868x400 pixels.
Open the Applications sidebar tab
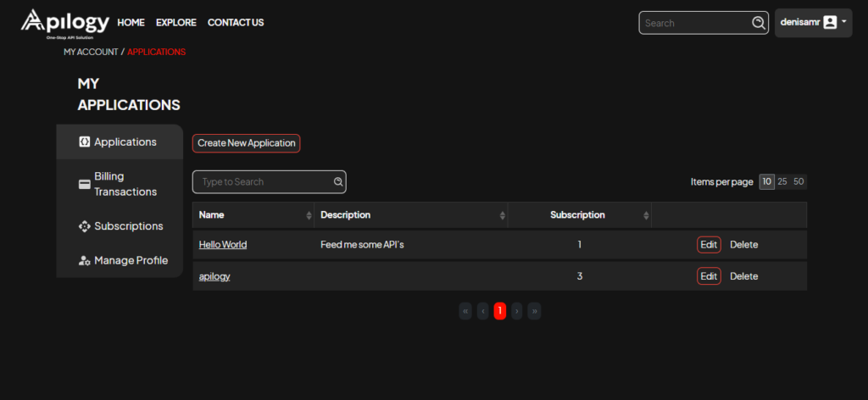(x=120, y=142)
